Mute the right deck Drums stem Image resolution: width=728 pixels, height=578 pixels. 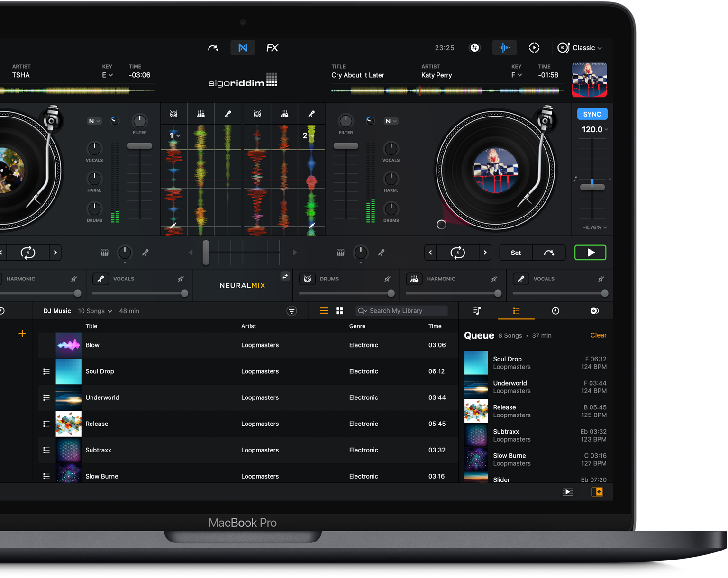tap(387, 279)
